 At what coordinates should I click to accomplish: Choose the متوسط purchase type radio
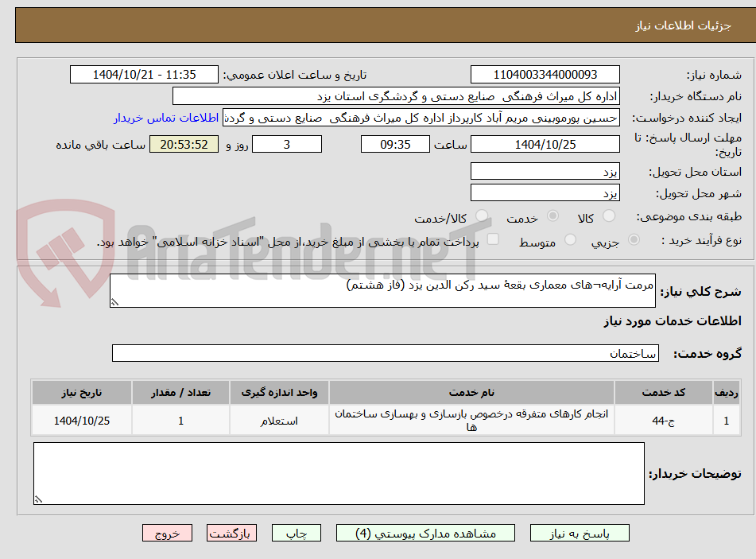point(570,239)
